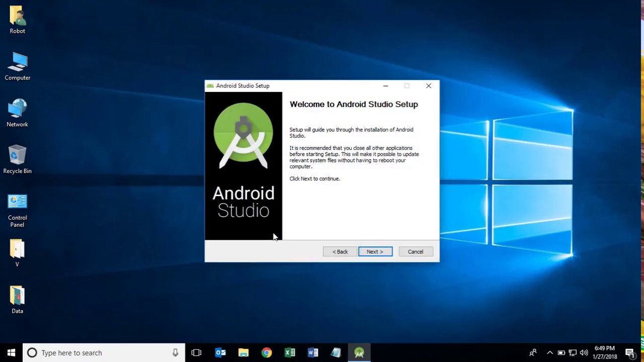Click the "Welcome to Android Studio Setup" heading
The image size is (644, 362).
(x=354, y=104)
